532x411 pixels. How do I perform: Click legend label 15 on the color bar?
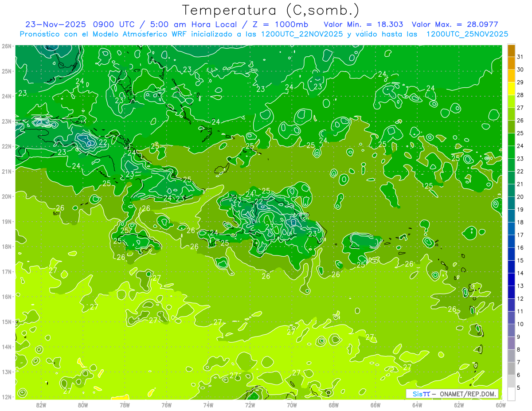coord(520,260)
